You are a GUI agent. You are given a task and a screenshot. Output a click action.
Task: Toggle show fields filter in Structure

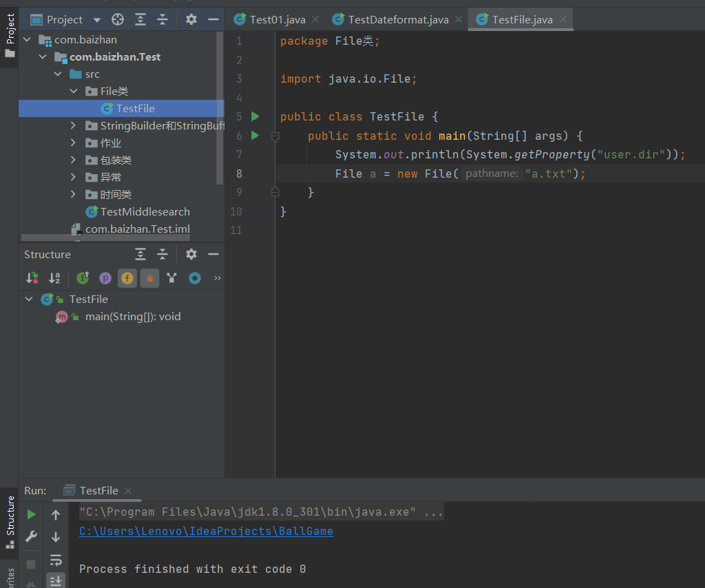tap(127, 278)
